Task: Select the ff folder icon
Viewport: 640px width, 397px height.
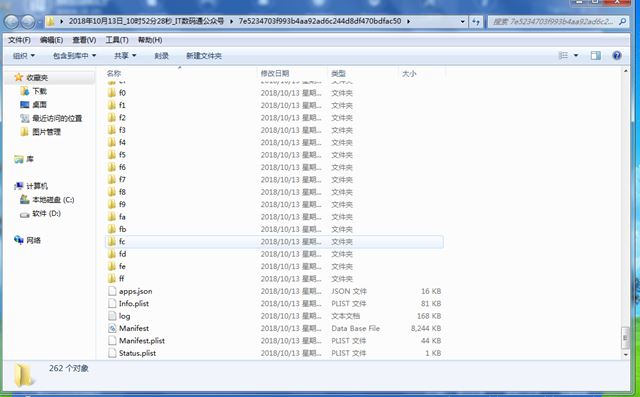Action: [111, 278]
